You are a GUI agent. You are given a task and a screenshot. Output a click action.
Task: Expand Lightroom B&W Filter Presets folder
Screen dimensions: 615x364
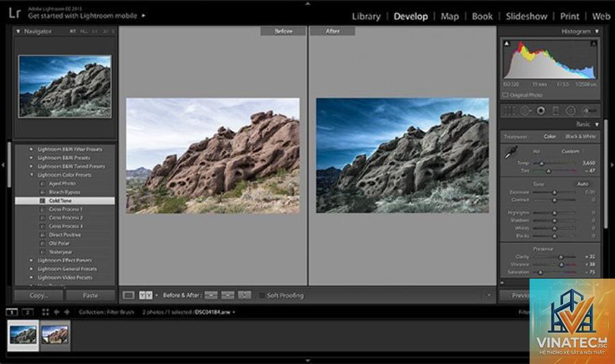coord(31,150)
